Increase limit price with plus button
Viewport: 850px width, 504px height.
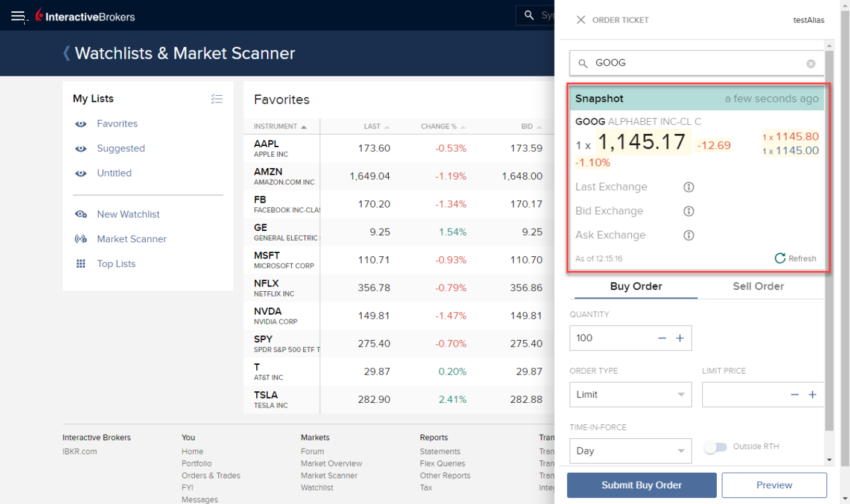(813, 395)
